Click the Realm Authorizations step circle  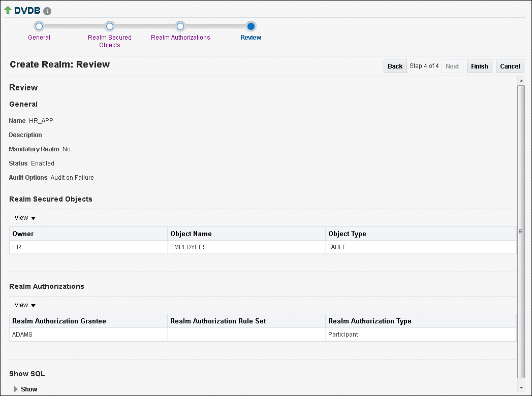[x=180, y=26]
